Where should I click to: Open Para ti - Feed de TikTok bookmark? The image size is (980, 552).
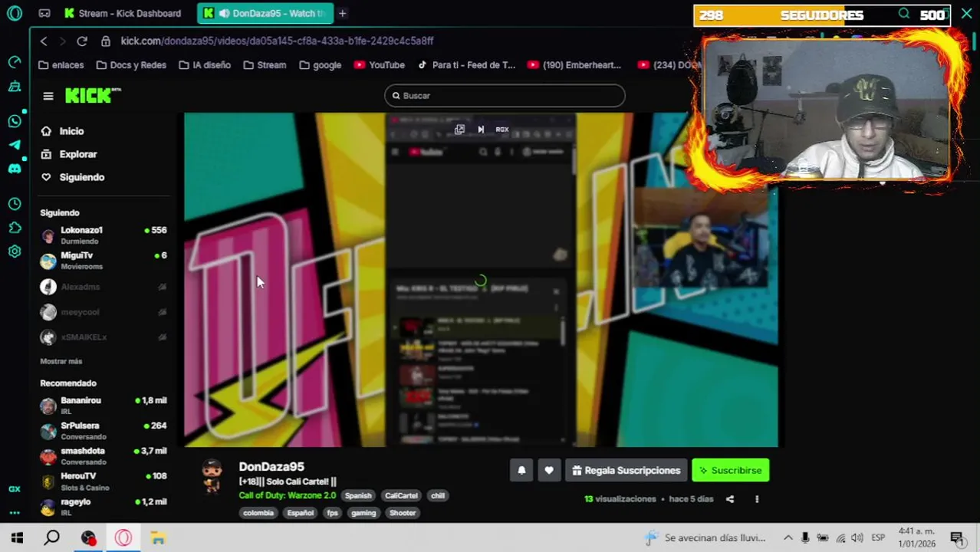(x=465, y=65)
